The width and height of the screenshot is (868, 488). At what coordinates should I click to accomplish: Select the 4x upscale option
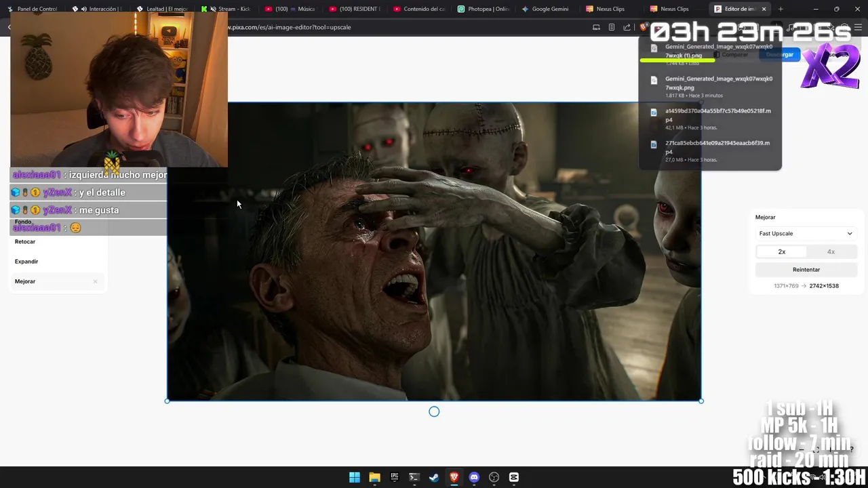coord(831,251)
